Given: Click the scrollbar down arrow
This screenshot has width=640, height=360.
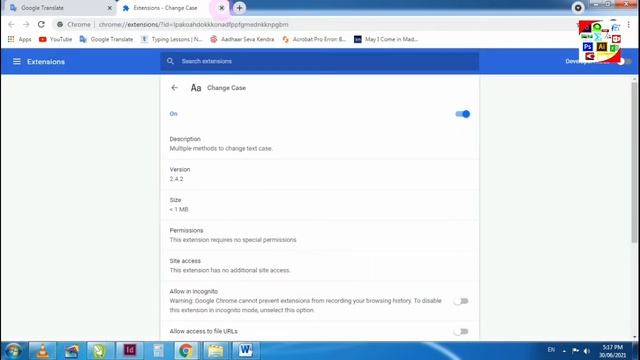Looking at the screenshot, I should [x=634, y=337].
